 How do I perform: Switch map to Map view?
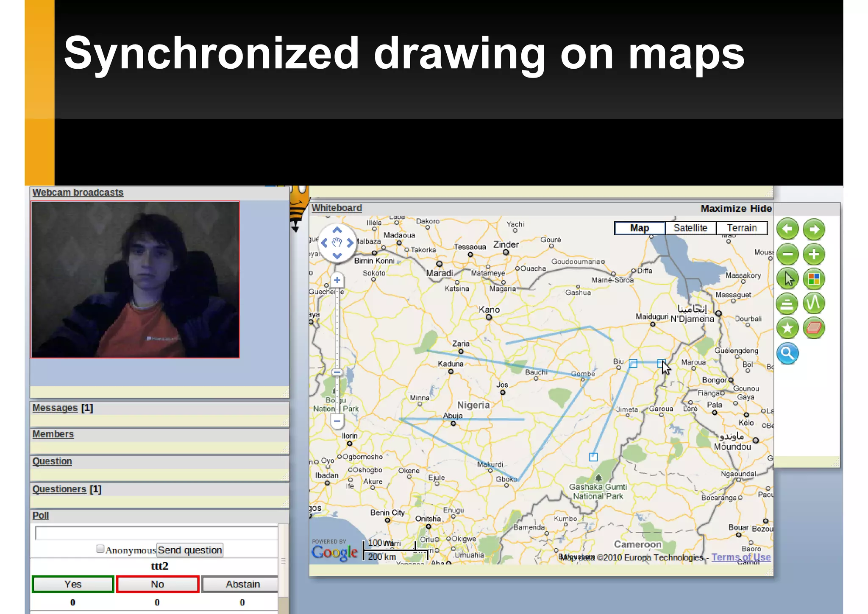click(x=640, y=228)
